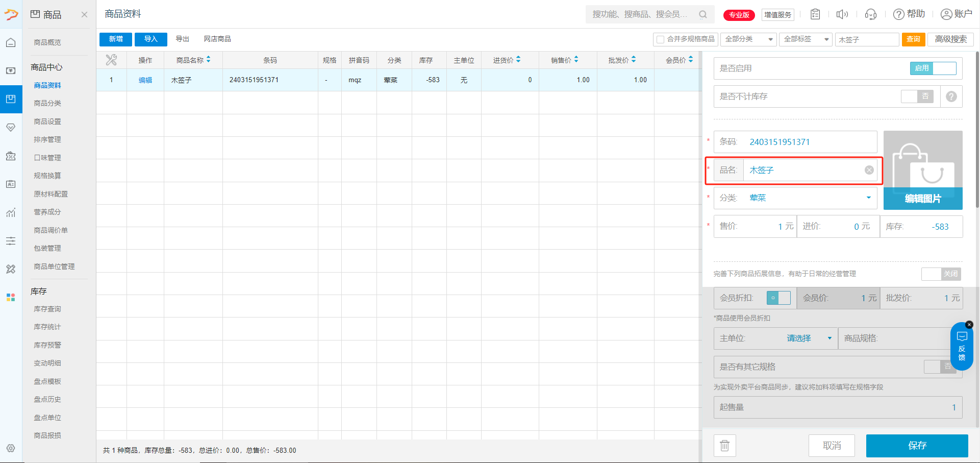Screen dimensions: 980x463
Task: Open the customer service headset icon
Action: [x=870, y=14]
